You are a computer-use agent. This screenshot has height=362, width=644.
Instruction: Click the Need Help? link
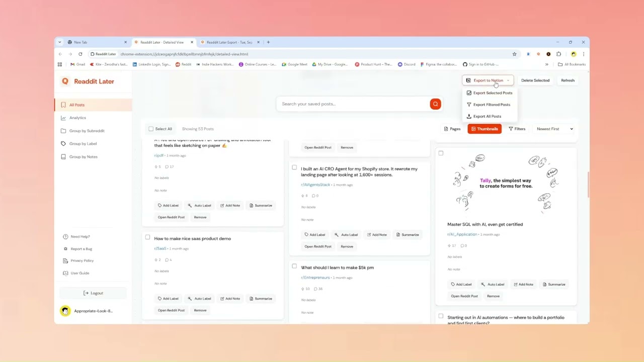point(76,237)
